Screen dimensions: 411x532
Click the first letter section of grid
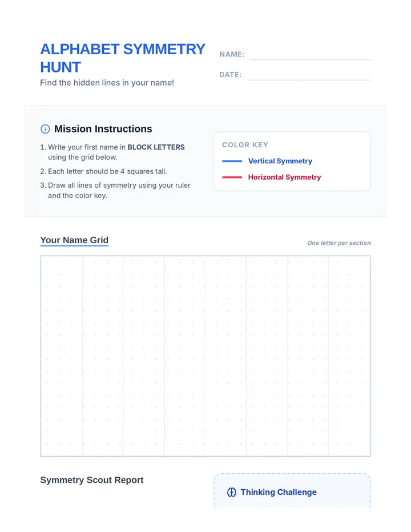point(62,356)
